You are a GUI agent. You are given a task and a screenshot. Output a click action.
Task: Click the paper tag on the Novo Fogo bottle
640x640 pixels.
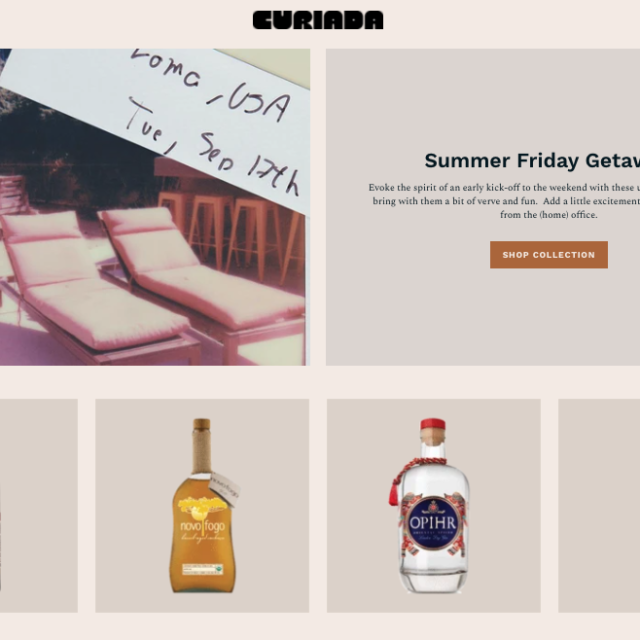pyautogui.click(x=225, y=489)
